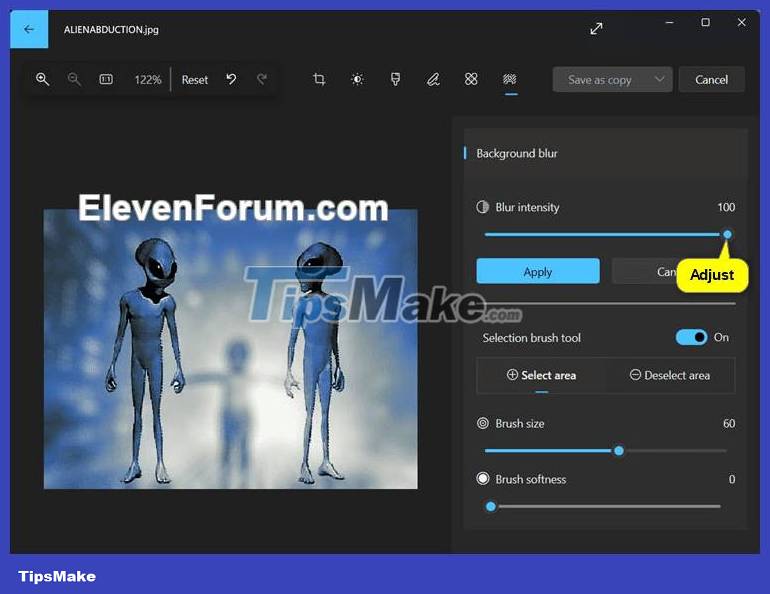The width and height of the screenshot is (770, 594).
Task: Reset all edits
Action: pyautogui.click(x=194, y=80)
